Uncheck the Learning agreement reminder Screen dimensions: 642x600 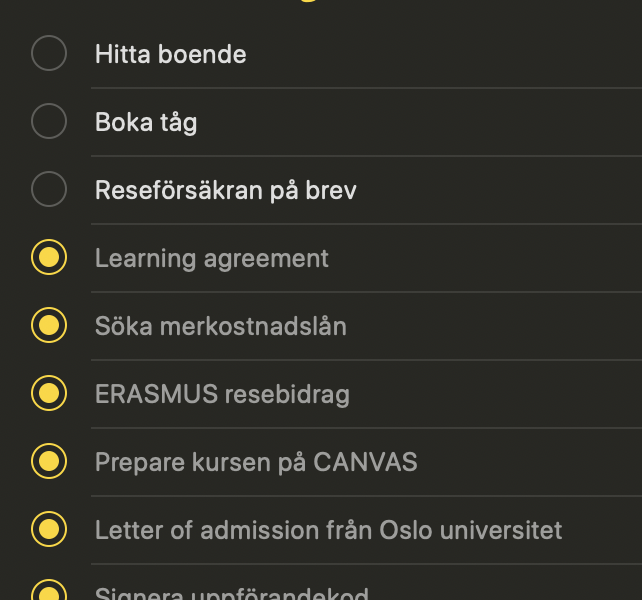[49, 257]
